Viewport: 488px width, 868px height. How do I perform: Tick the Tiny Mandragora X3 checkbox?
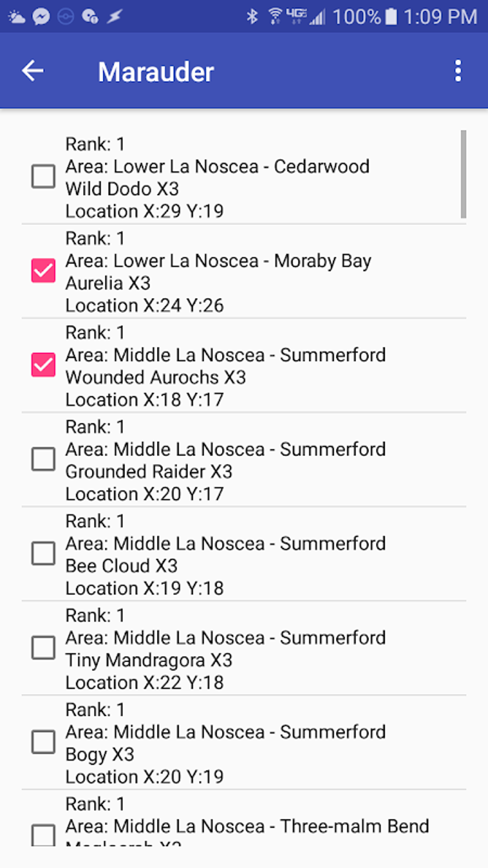coord(43,648)
